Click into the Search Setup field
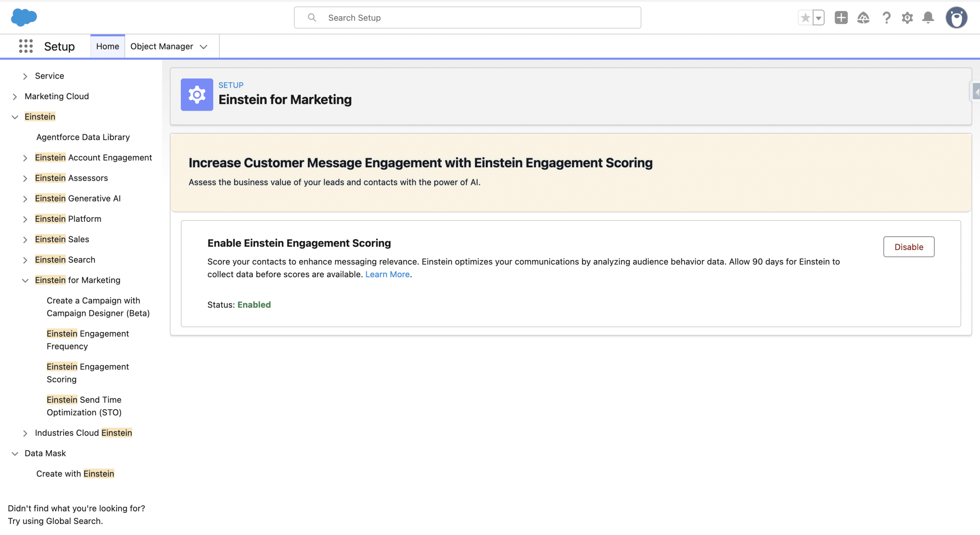The image size is (980, 535). (467, 18)
